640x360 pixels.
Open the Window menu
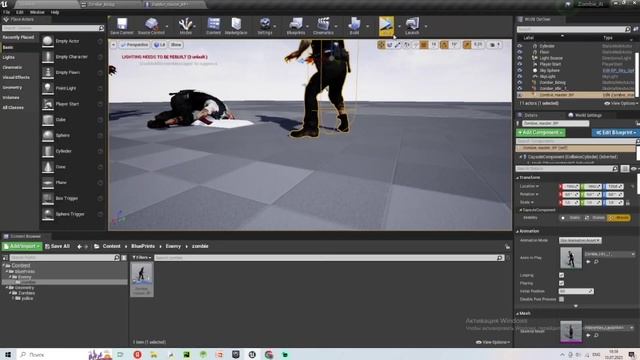[x=37, y=12]
